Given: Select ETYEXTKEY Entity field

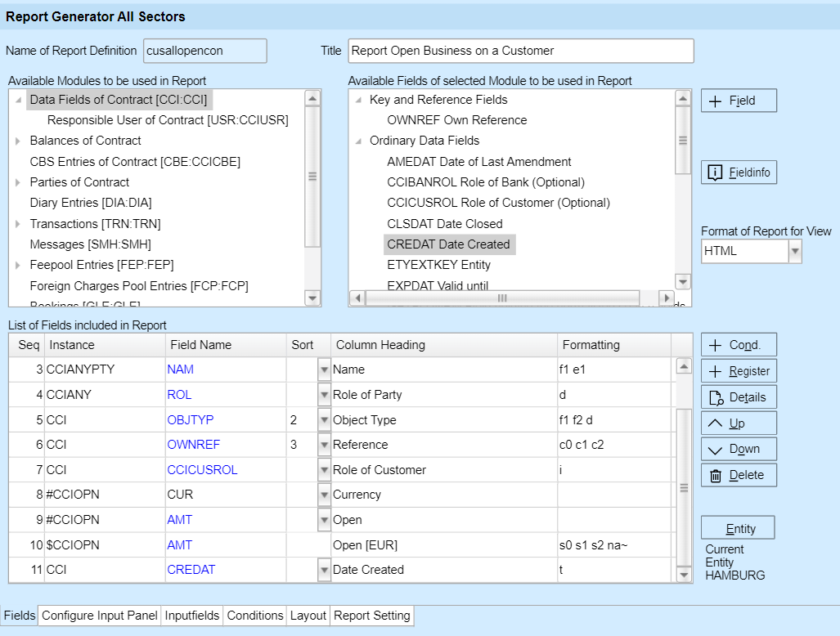Looking at the screenshot, I should [438, 265].
